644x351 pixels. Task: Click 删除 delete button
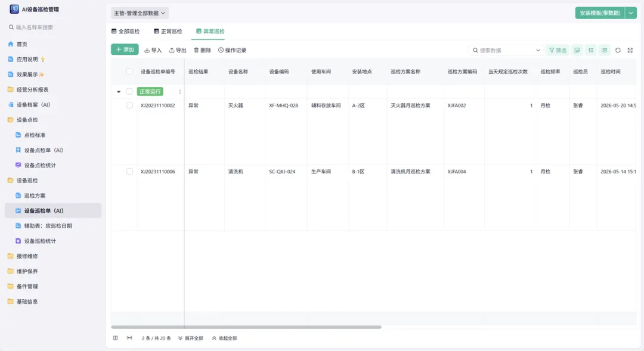203,50
